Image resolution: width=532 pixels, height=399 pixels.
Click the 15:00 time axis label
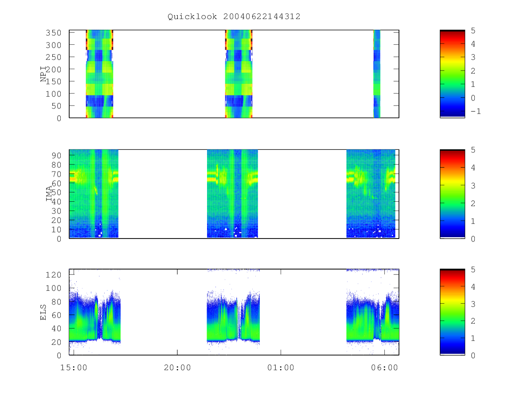click(x=74, y=367)
